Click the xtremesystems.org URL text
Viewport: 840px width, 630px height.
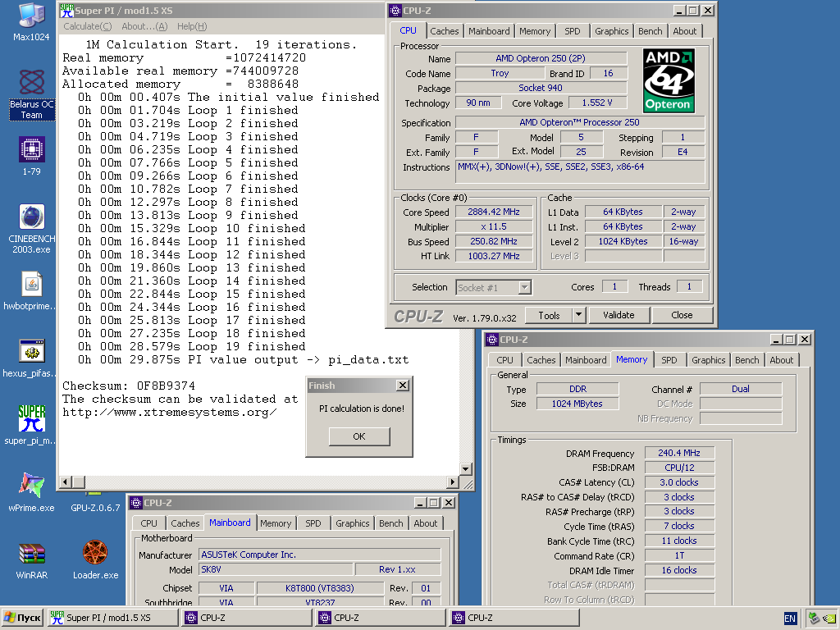tap(169, 412)
